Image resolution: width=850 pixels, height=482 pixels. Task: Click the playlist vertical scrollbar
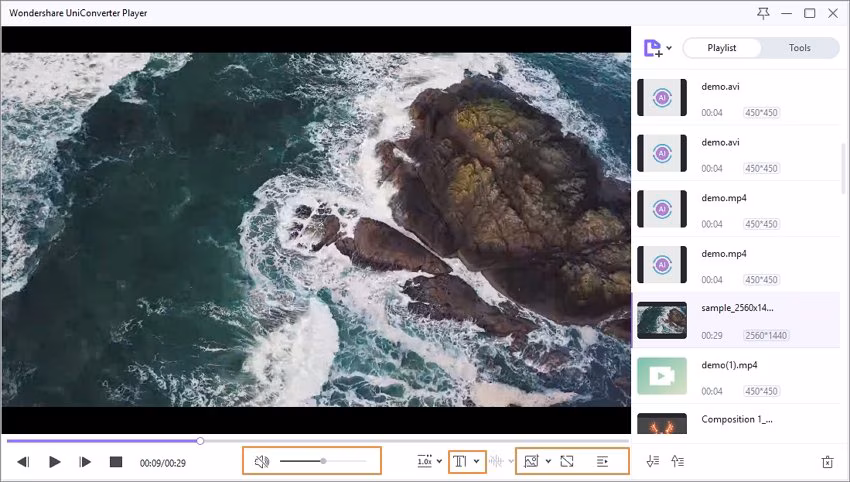tap(843, 168)
